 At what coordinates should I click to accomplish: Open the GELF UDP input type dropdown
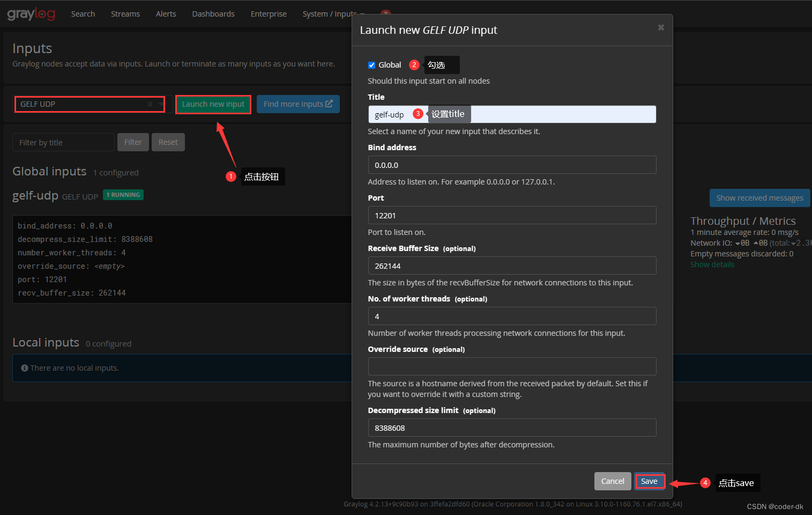click(161, 104)
